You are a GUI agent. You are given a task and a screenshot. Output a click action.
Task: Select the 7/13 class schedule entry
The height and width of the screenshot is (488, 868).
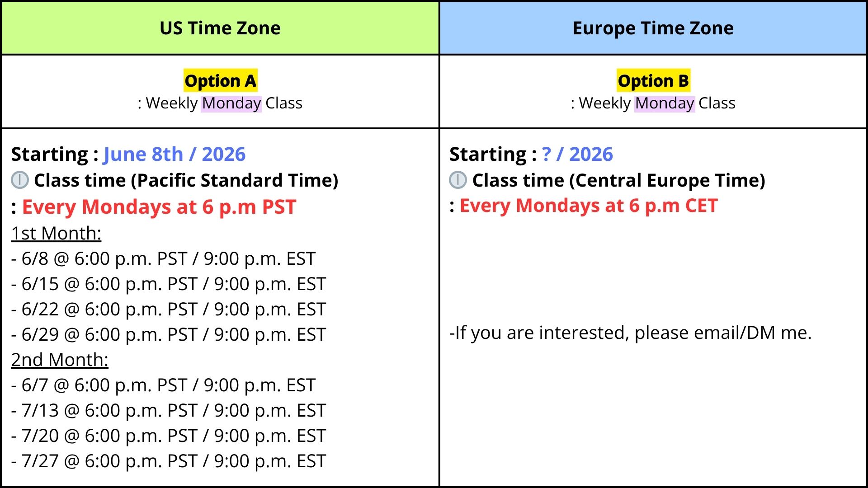pyautogui.click(x=169, y=410)
